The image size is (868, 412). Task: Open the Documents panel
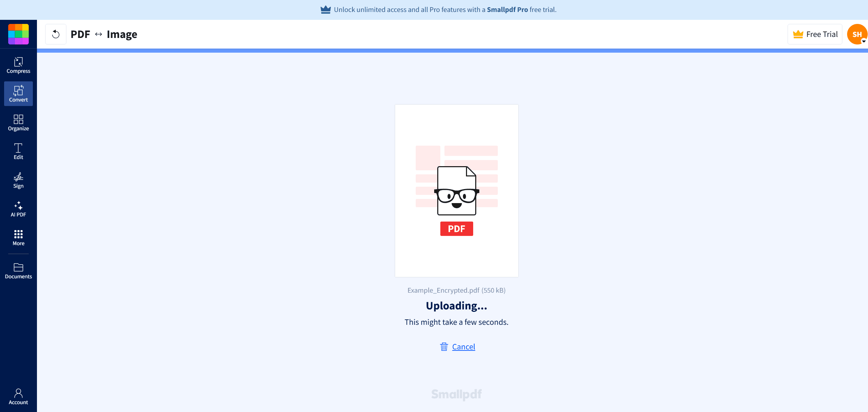18,271
